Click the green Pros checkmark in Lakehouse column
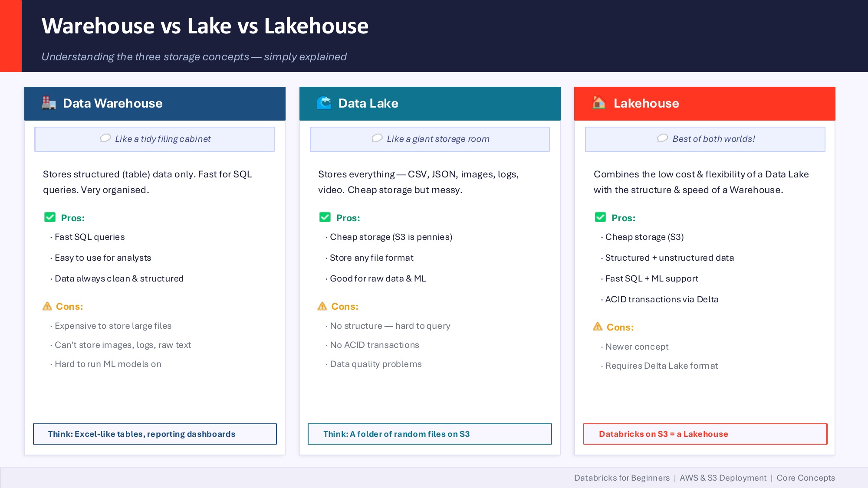 coord(600,218)
